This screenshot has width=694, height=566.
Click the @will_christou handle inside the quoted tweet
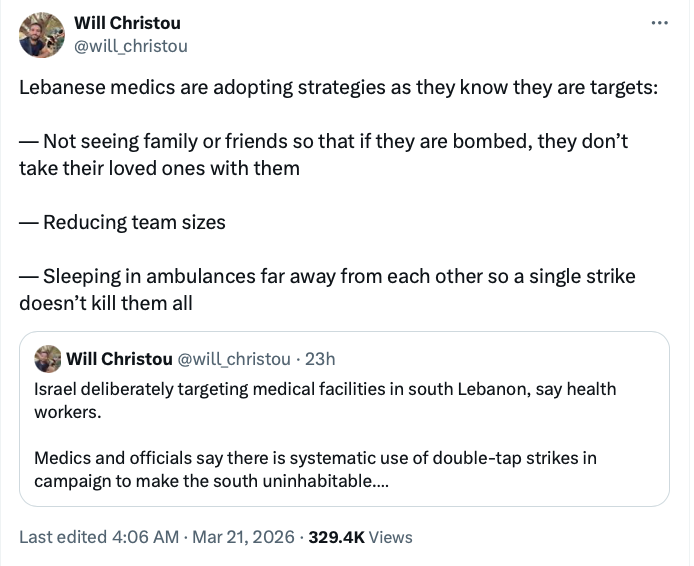234,359
